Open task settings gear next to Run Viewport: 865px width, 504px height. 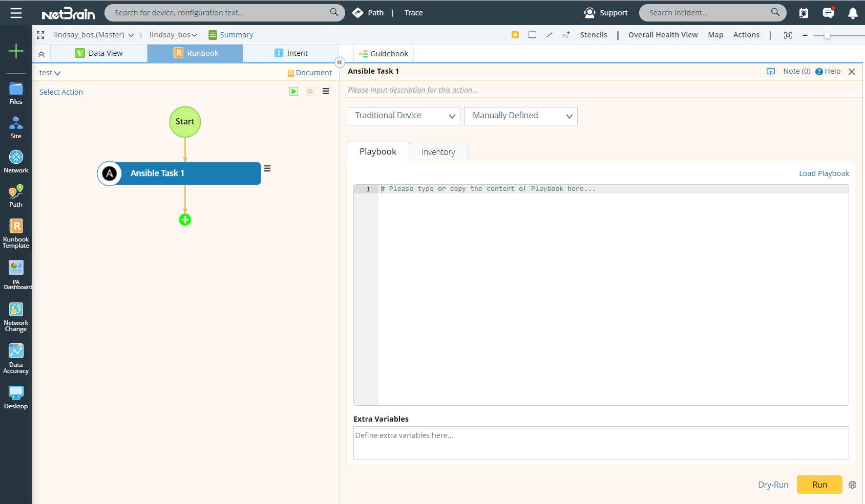click(852, 485)
